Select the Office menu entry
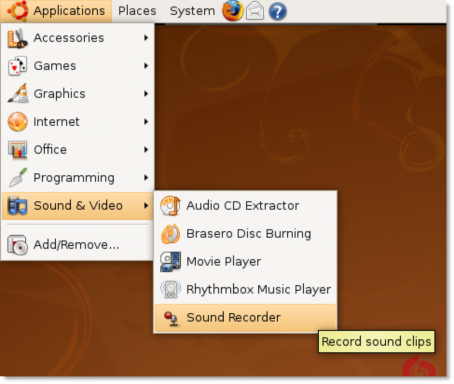This screenshot has height=384, width=454. coord(77,150)
